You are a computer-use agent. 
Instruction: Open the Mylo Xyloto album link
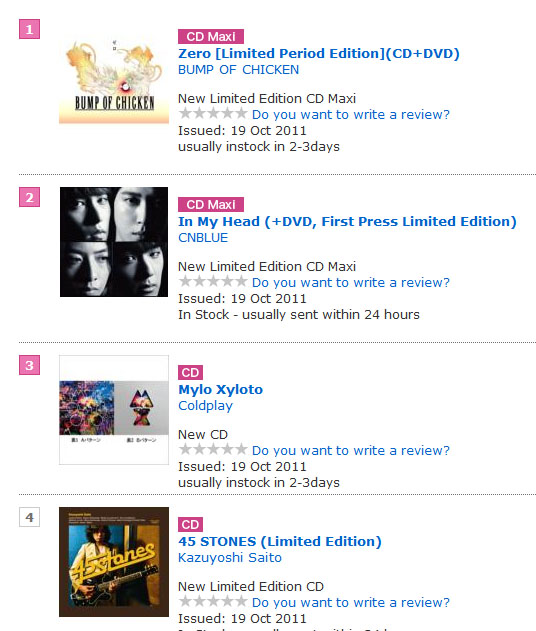point(221,389)
